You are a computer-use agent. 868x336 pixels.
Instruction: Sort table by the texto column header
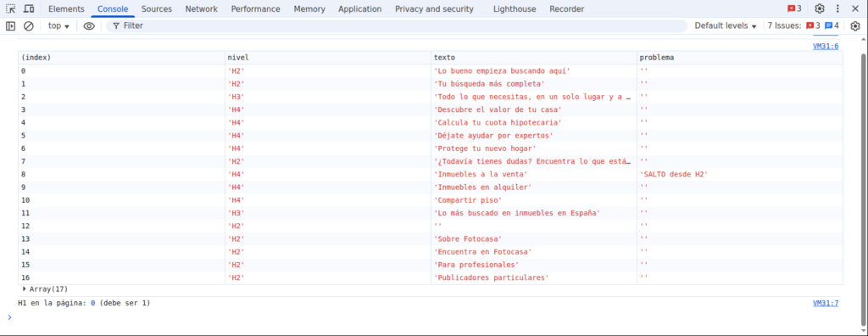click(x=534, y=58)
